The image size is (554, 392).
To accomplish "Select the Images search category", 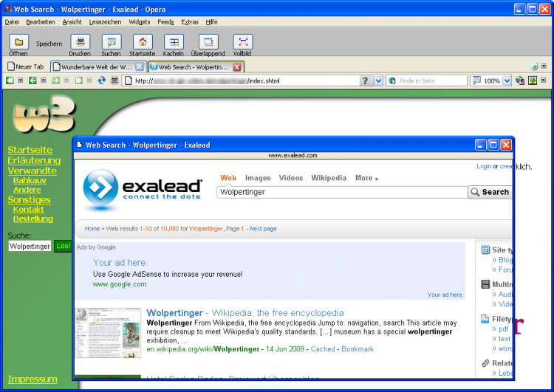I will click(258, 178).
